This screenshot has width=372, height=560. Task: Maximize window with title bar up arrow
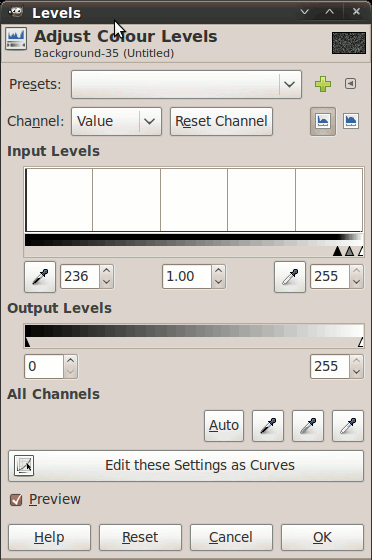tap(330, 11)
